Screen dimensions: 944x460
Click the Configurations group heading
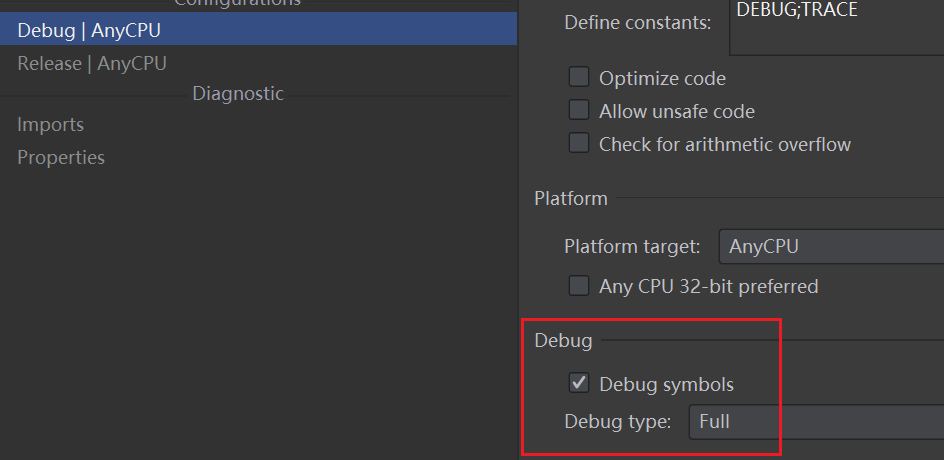[x=238, y=3]
